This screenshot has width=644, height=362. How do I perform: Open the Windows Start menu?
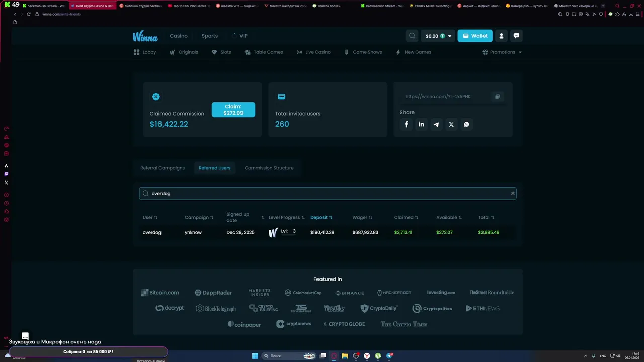pos(255,356)
